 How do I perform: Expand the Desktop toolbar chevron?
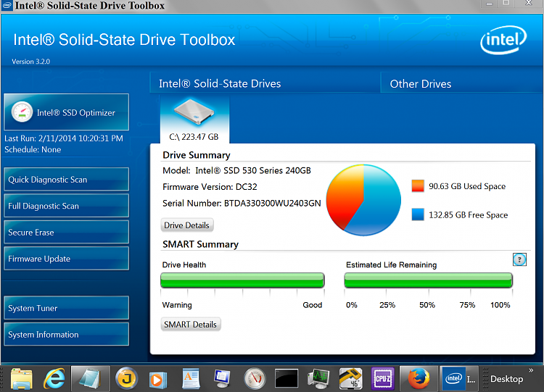[531, 370]
